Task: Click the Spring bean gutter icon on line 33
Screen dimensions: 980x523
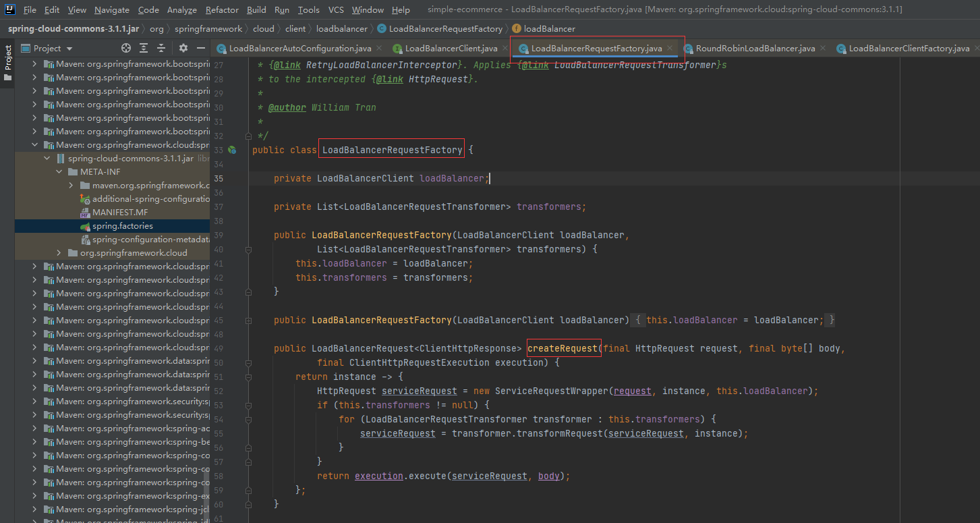Action: (232, 150)
